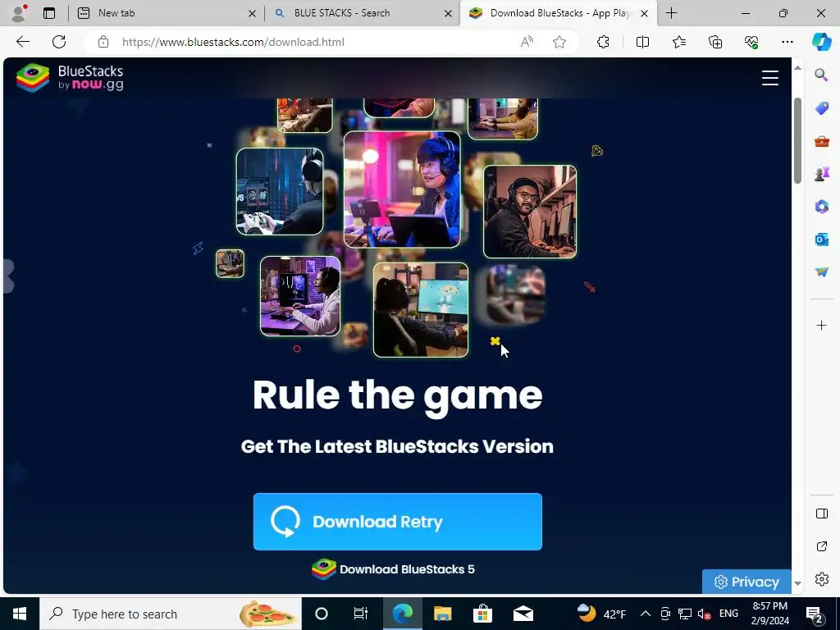Open the tab actions menu icon
Screen dimensions: 840x630
pyautogui.click(x=49, y=13)
